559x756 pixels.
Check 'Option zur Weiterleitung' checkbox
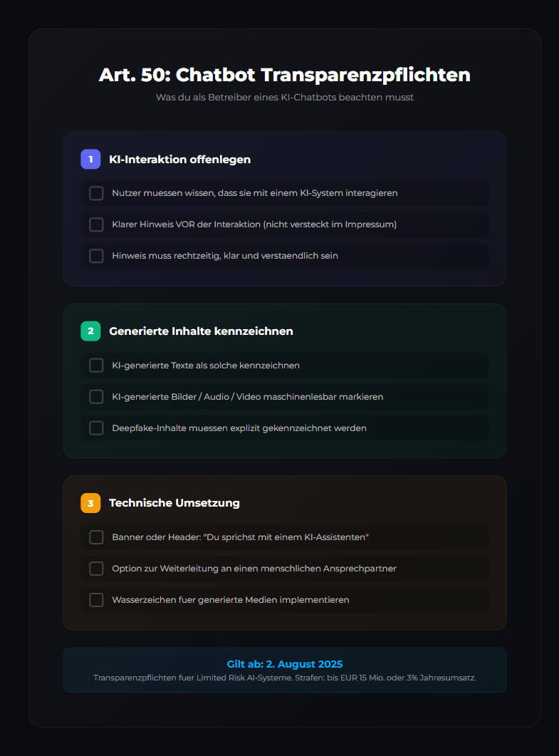click(x=96, y=568)
